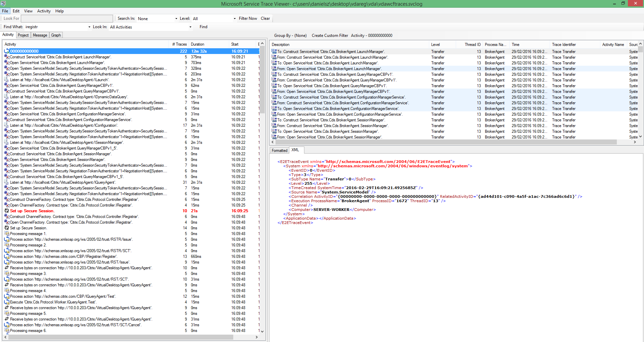Sort by the Duration column header
The height and width of the screenshot is (342, 644).
tap(209, 44)
